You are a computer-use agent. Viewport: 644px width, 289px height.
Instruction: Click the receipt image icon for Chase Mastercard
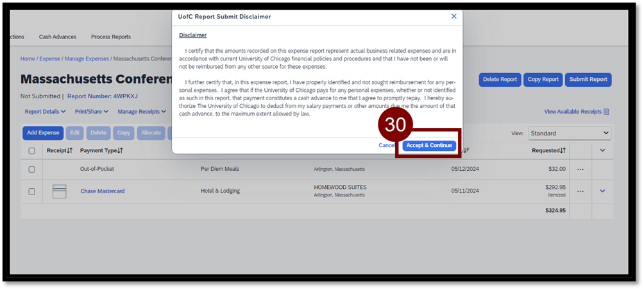pyautogui.click(x=59, y=191)
